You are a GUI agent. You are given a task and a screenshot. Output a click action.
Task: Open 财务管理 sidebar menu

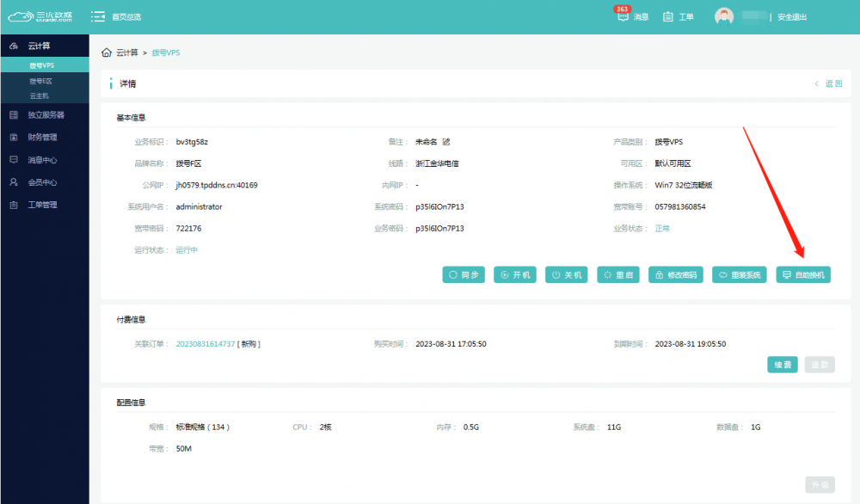point(45,137)
